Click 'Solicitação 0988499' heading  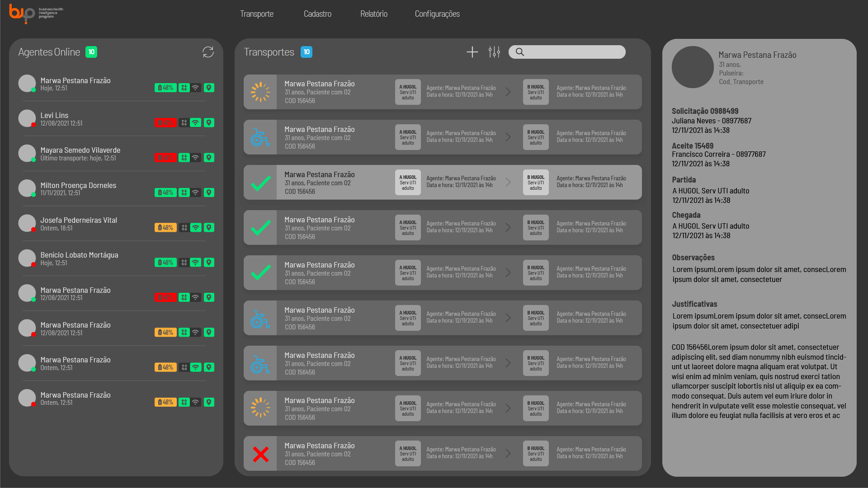point(705,111)
